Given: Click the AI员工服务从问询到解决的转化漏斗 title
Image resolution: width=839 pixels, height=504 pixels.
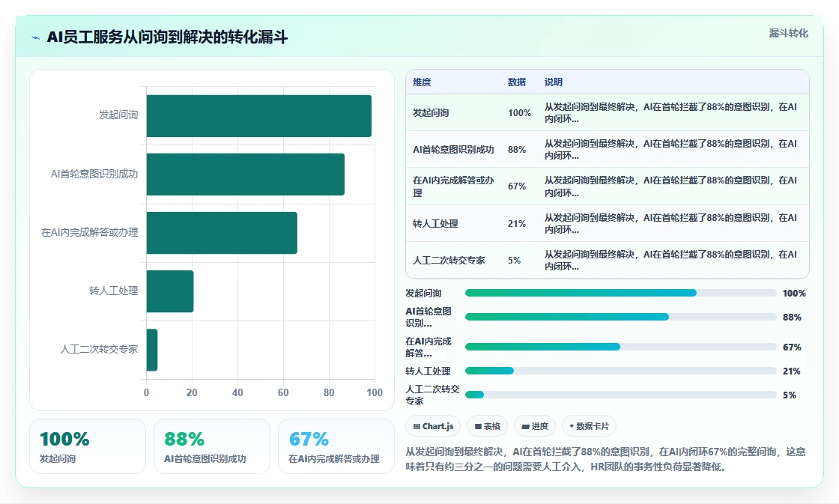Looking at the screenshot, I should tap(167, 37).
